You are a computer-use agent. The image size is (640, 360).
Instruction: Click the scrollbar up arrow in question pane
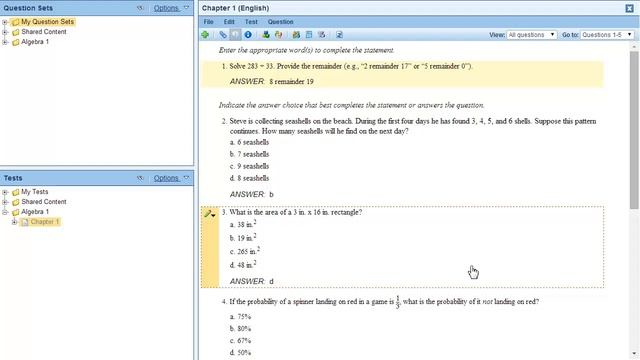point(634,47)
